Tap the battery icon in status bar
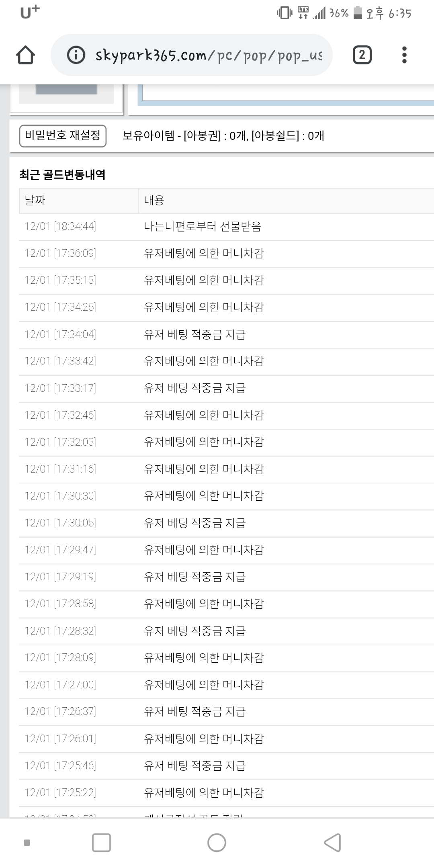The image size is (434, 868). point(358,13)
